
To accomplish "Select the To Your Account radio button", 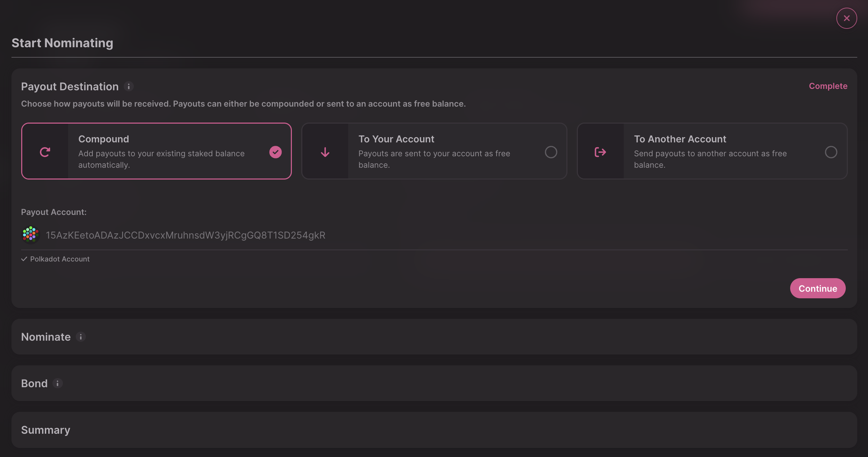I will click(x=551, y=152).
